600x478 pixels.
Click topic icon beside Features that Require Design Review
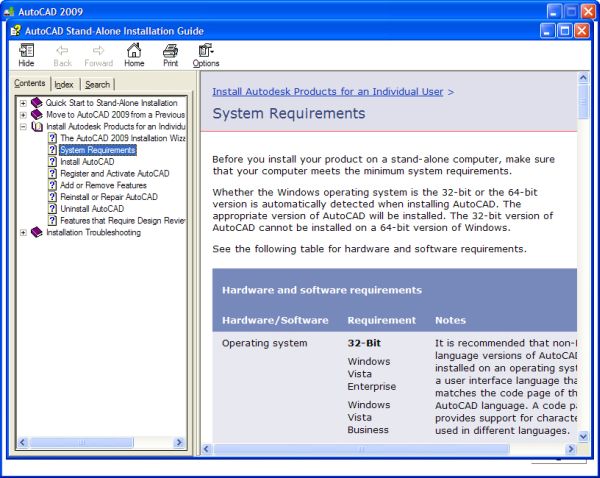pos(52,220)
